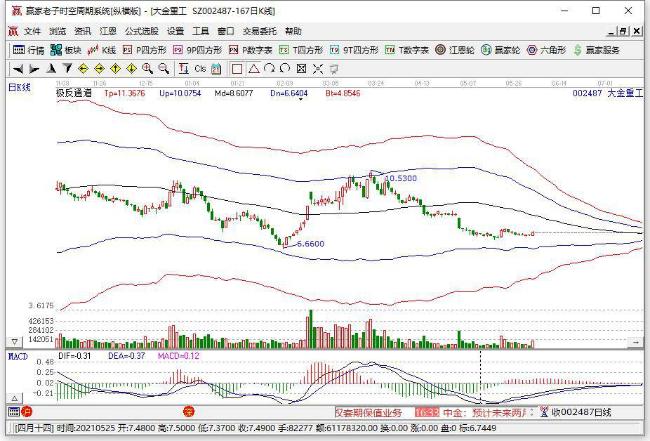Click the keyboard icon in bottom bar

point(14,412)
